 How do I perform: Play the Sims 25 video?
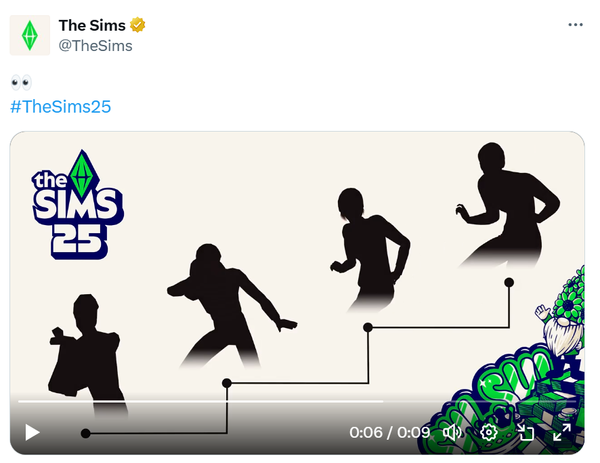pyautogui.click(x=32, y=432)
